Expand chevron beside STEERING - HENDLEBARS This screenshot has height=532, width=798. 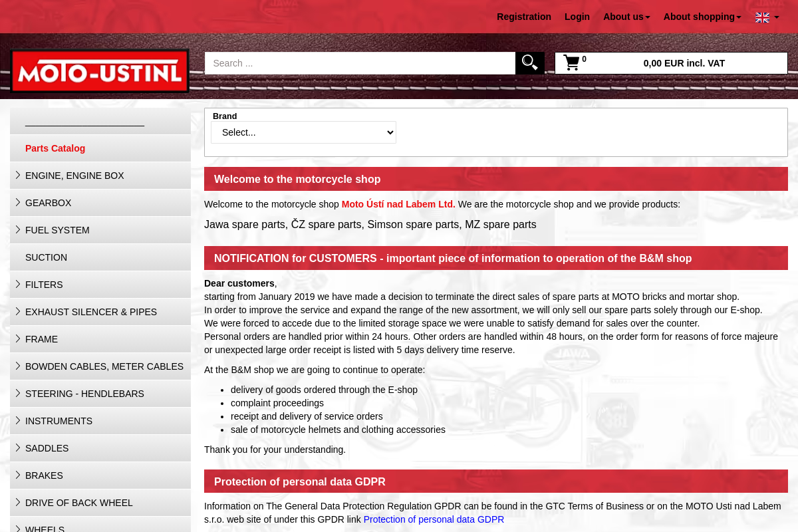(x=18, y=393)
